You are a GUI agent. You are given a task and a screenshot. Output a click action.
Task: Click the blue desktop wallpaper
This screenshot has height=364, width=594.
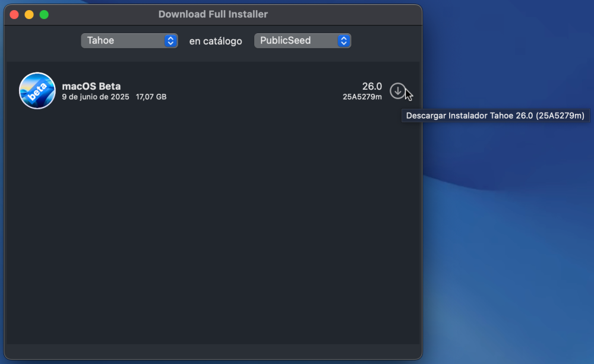508,246
